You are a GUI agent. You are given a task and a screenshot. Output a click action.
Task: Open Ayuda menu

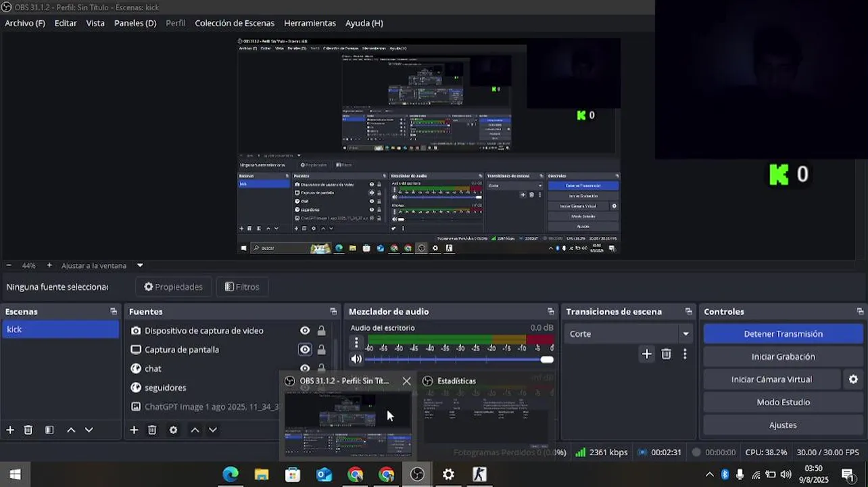click(x=364, y=23)
